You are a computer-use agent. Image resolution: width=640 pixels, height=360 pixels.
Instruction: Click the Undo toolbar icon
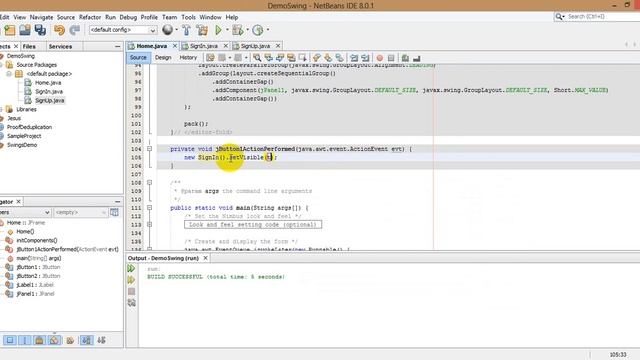point(60,30)
